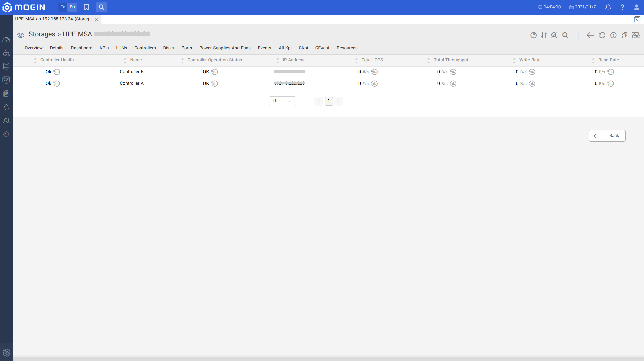Open the bookmark icon in top bar
This screenshot has height=361, width=644.
click(86, 7)
